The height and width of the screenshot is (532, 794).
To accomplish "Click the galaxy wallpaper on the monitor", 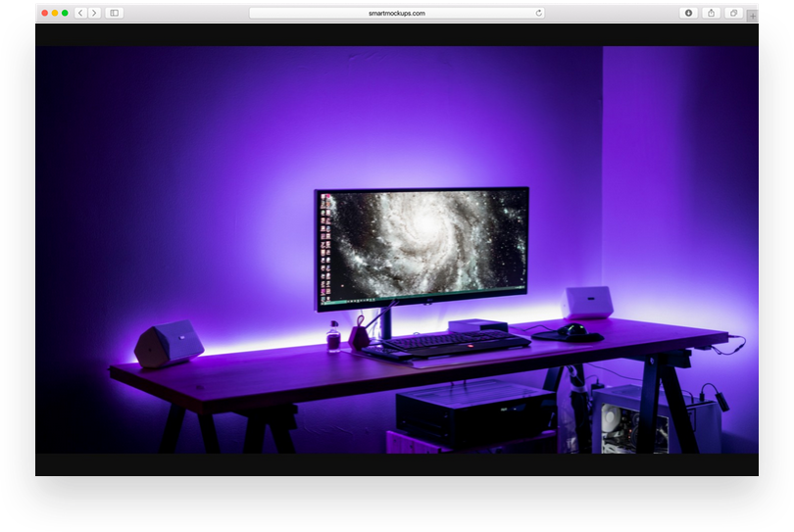I will (422, 245).
